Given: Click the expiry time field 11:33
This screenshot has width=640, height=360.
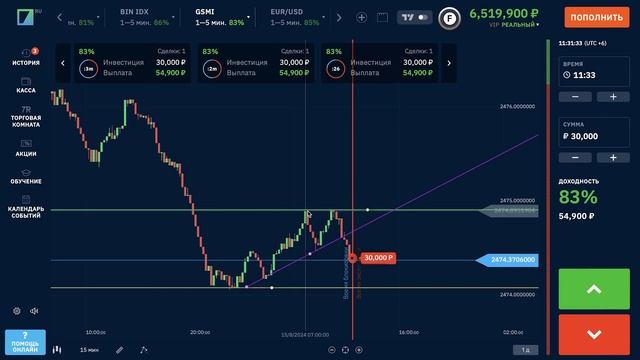Looking at the screenshot, I should [594, 71].
